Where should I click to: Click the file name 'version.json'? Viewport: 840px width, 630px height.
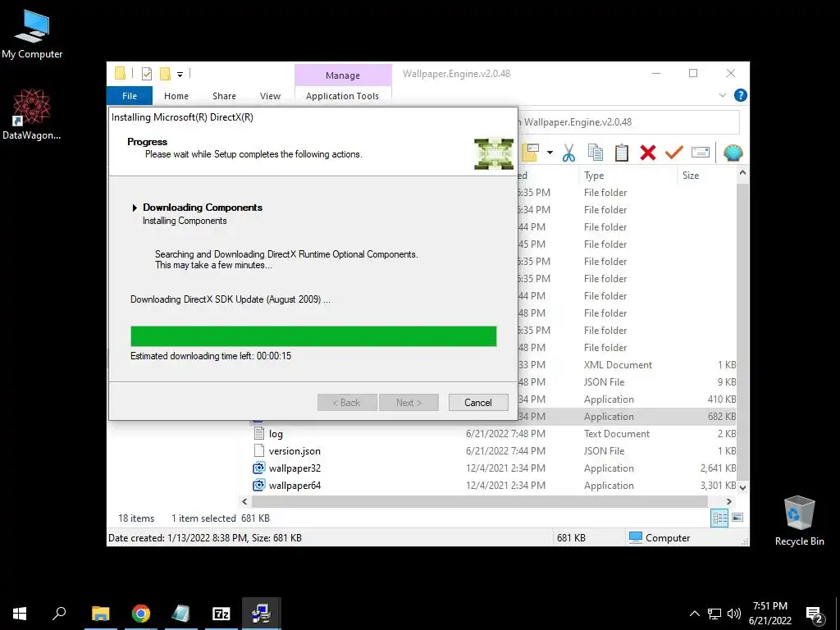click(x=294, y=451)
